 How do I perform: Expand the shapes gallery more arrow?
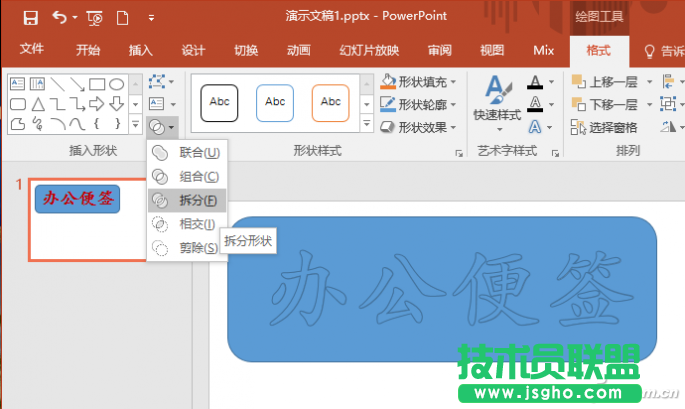tap(135, 125)
